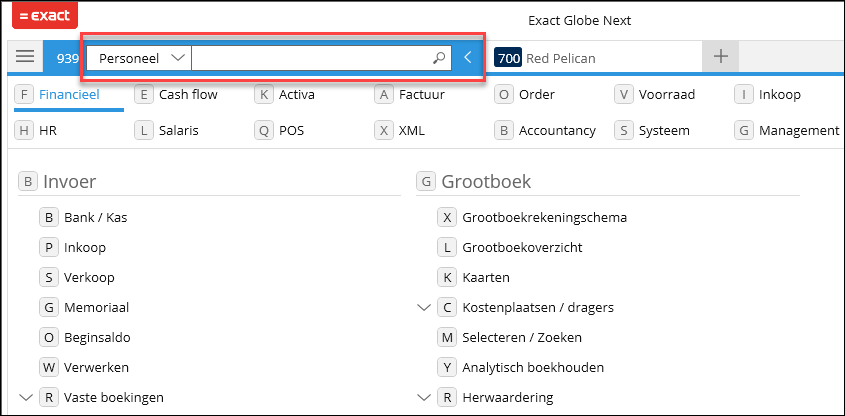This screenshot has width=845, height=416.
Task: Click the L shortcut badge for Salaris
Action: 144,131
